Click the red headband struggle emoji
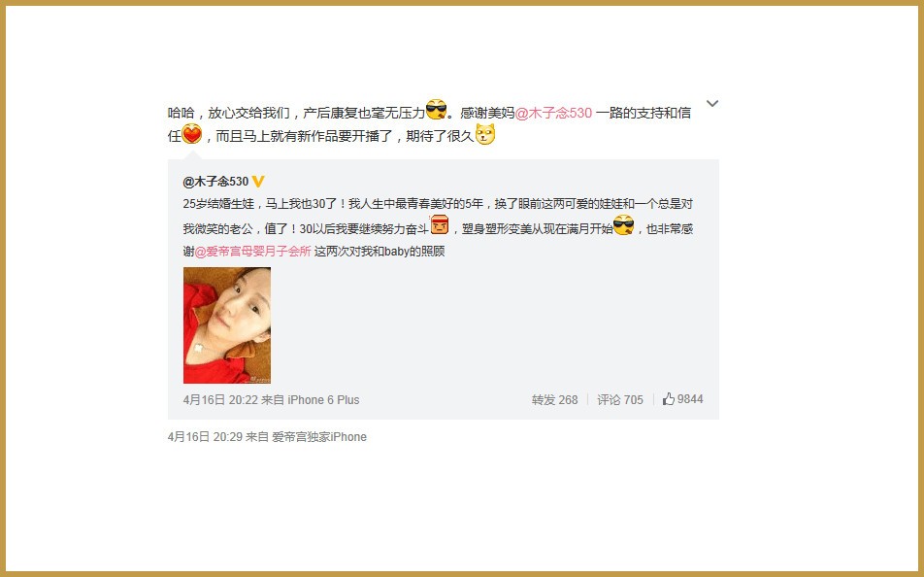924x577 pixels. [439, 225]
